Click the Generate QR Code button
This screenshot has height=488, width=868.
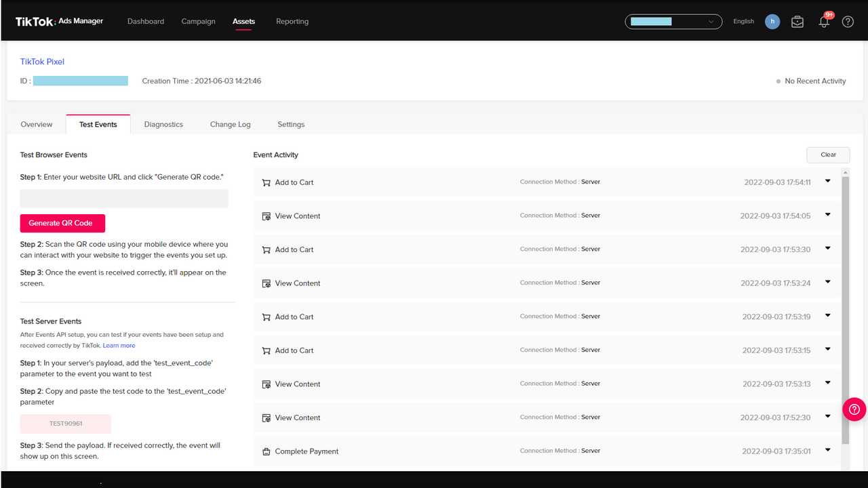(x=62, y=223)
